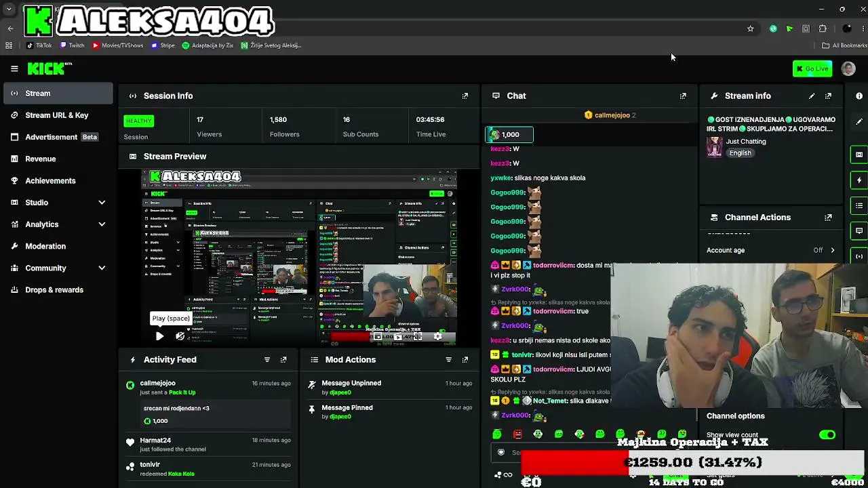Toggle the broadcast widget icon in right rail
This screenshot has height=488, width=868.
[x=859, y=256]
